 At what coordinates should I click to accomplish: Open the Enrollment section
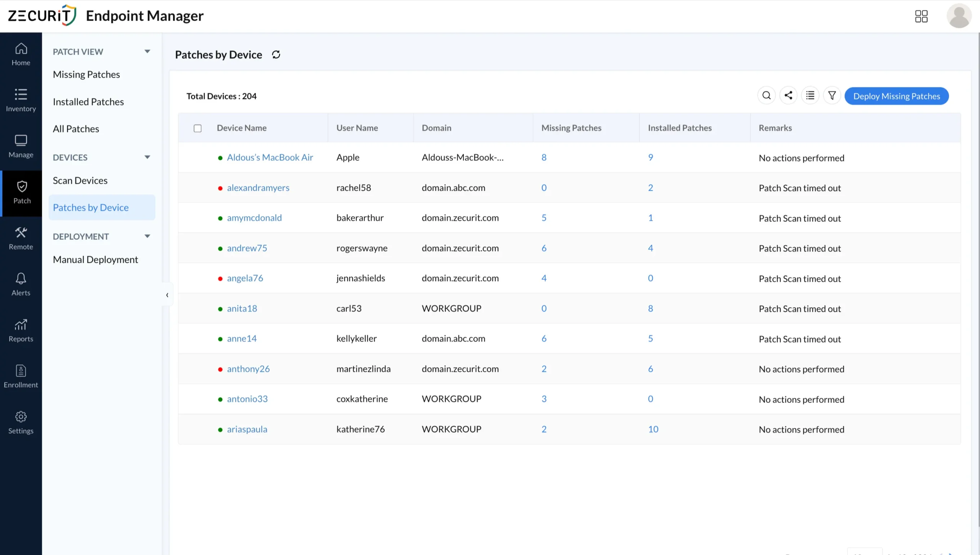coord(21,377)
